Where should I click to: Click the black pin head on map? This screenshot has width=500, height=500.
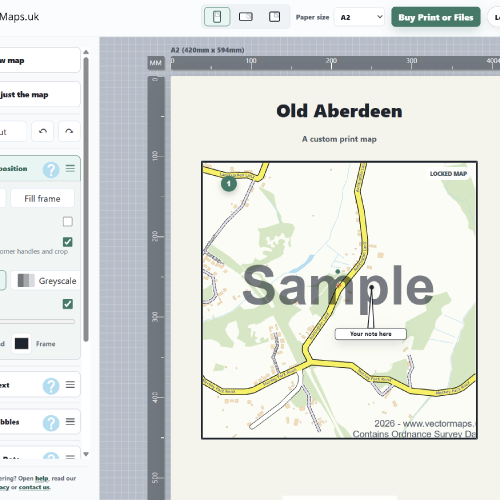click(x=372, y=287)
